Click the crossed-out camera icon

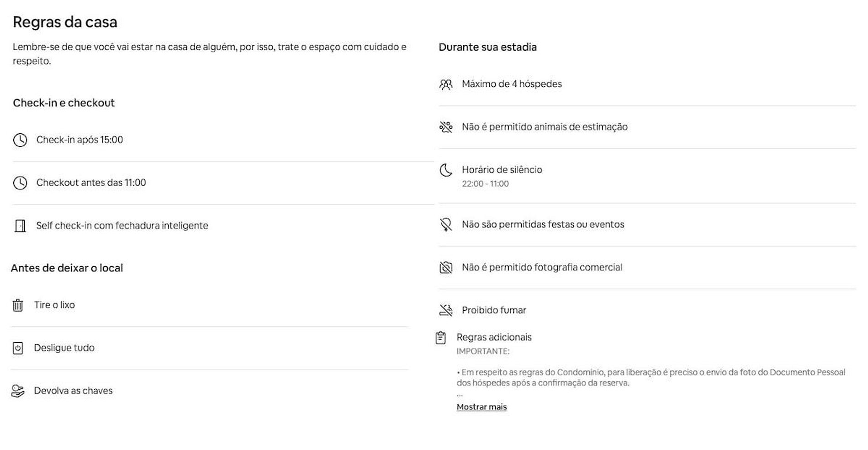446,267
